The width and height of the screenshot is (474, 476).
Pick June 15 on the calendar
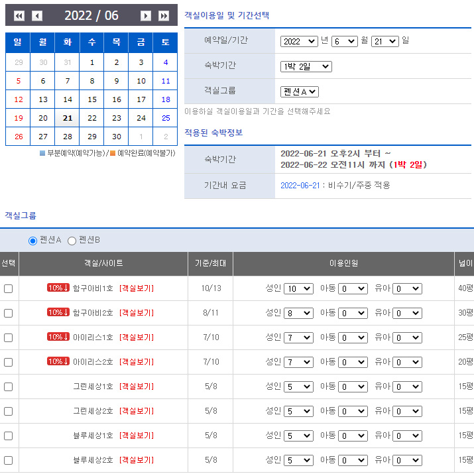pos(92,99)
